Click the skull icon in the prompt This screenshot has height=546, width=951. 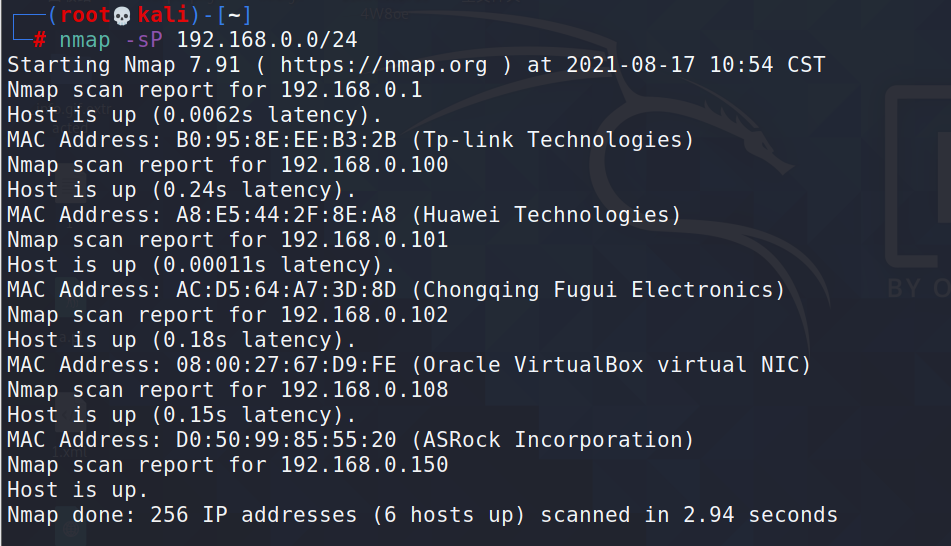pyautogui.click(x=122, y=15)
